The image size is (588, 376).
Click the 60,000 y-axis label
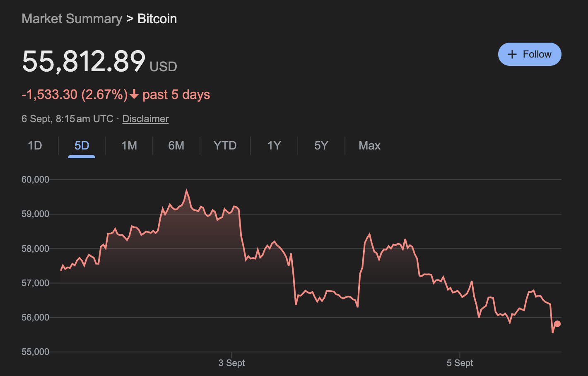(x=35, y=180)
